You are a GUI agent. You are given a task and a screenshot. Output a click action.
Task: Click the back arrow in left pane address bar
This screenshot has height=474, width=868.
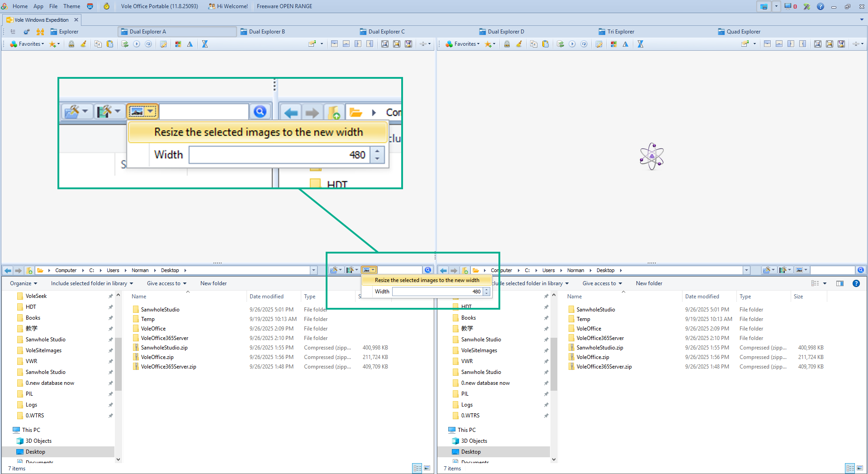tap(8, 270)
